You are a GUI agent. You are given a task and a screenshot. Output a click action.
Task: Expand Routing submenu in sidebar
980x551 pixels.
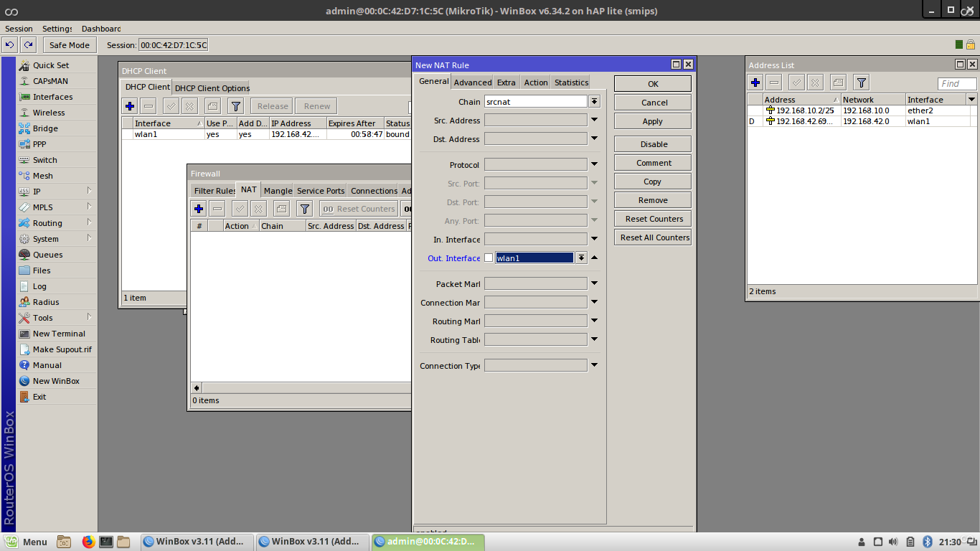tap(90, 222)
